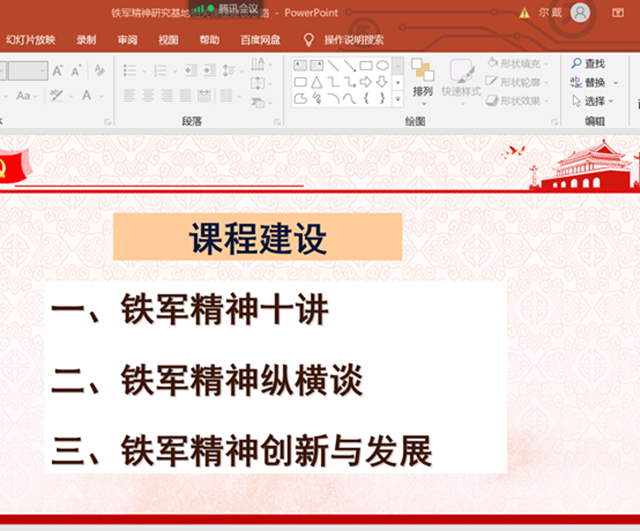
Task: Open the View (视图) tab
Action: [168, 40]
